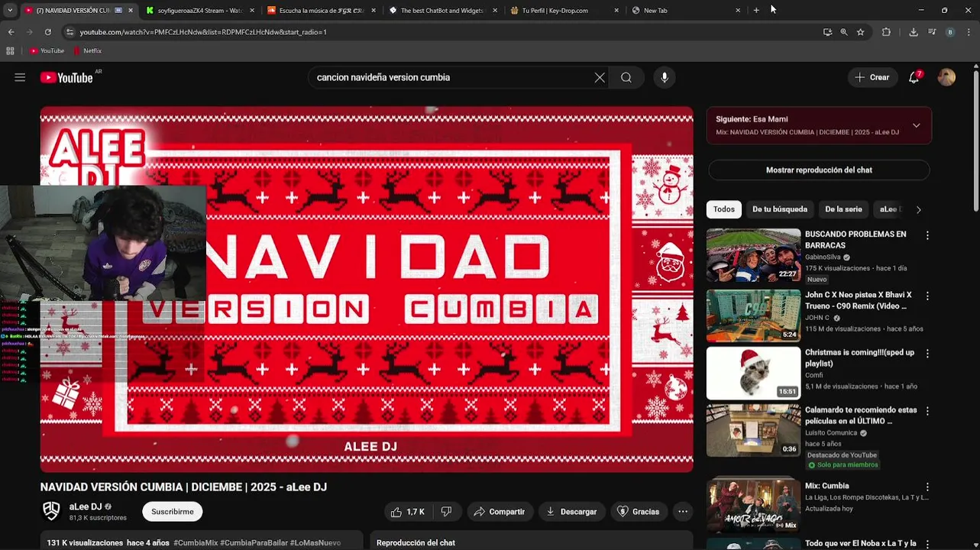Click the Gracias button

coord(639,512)
